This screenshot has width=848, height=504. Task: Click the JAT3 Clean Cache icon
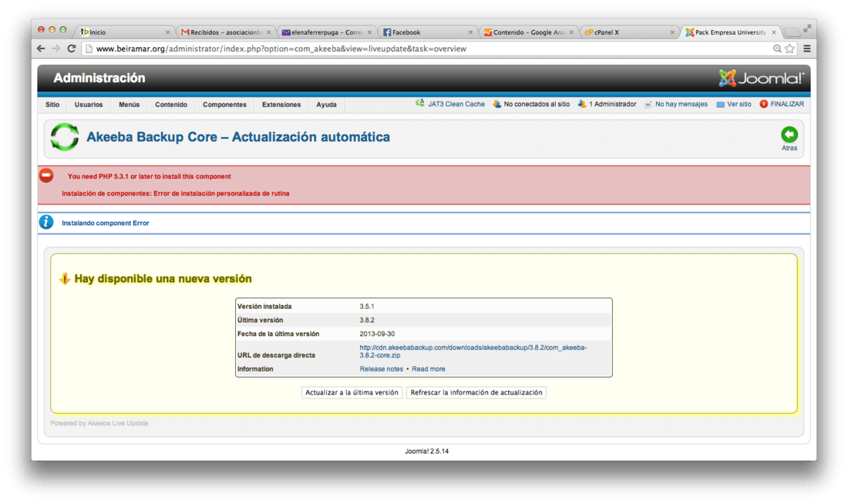click(x=419, y=103)
